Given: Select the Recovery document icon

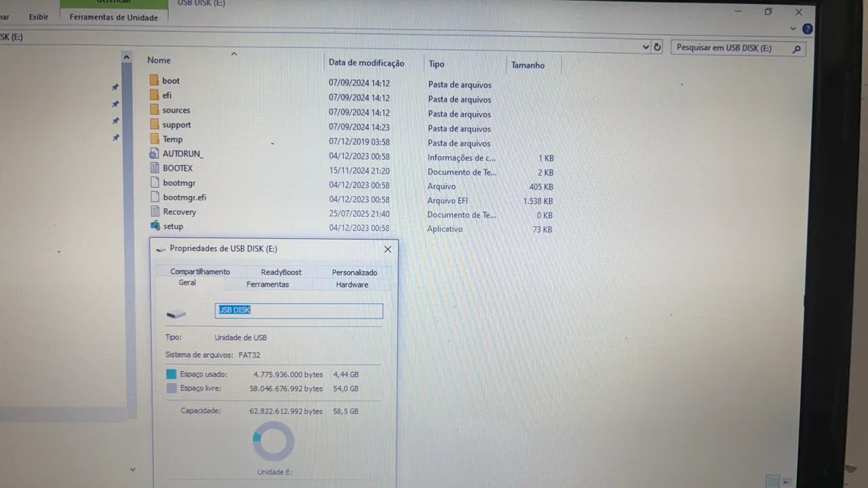Looking at the screenshot, I should [154, 211].
